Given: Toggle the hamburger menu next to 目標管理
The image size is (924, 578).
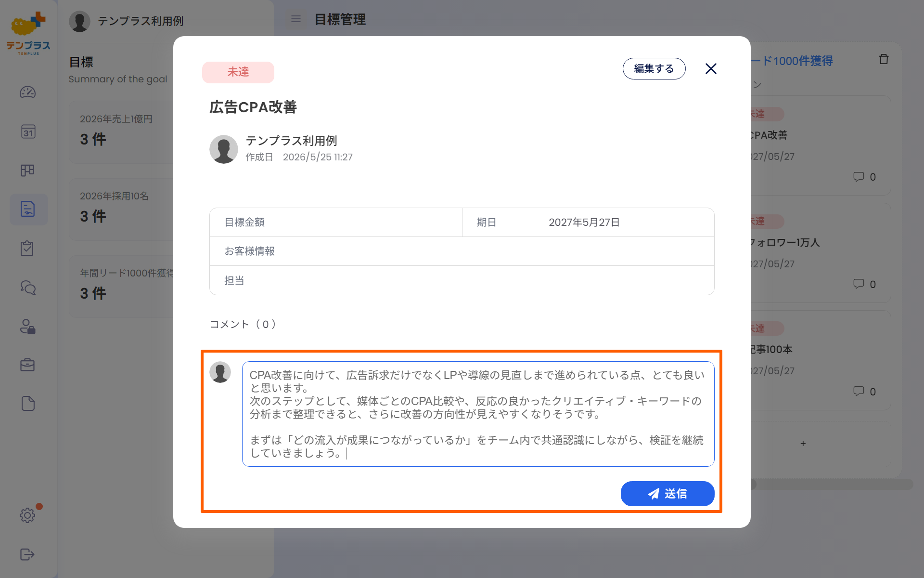Looking at the screenshot, I should [x=296, y=19].
